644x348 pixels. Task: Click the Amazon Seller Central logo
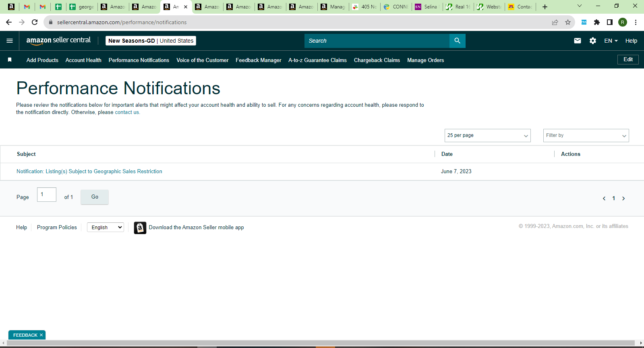[58, 41]
